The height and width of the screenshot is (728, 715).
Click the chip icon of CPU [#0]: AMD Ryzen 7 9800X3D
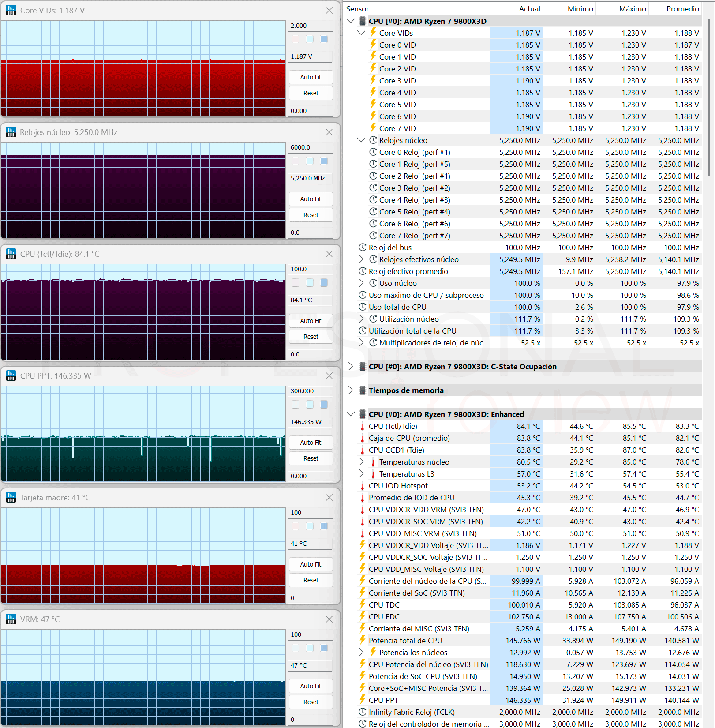point(363,21)
